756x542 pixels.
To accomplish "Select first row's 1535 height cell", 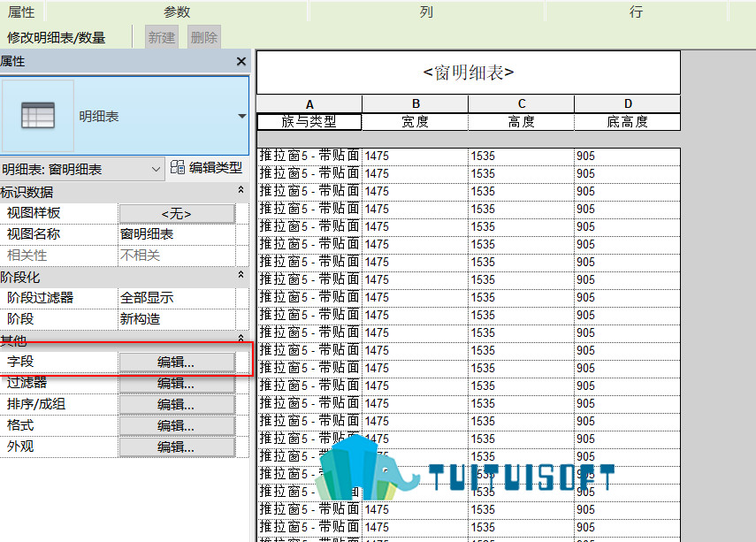I will tap(521, 156).
